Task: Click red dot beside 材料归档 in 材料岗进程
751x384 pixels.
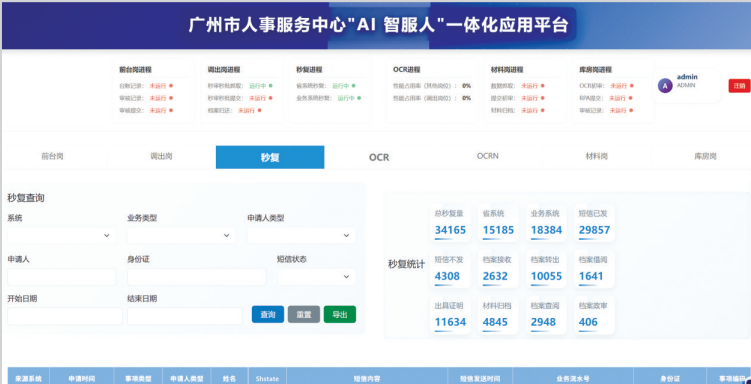Action: pyautogui.click(x=542, y=110)
